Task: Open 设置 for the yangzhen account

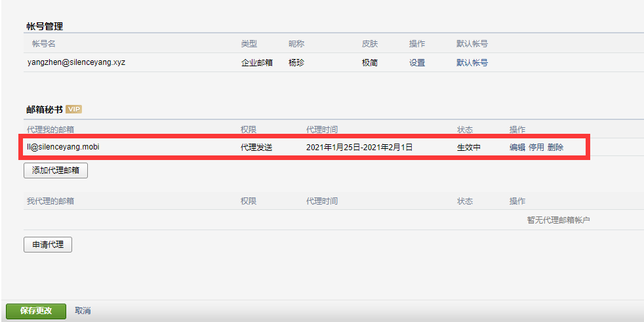Action: (417, 63)
